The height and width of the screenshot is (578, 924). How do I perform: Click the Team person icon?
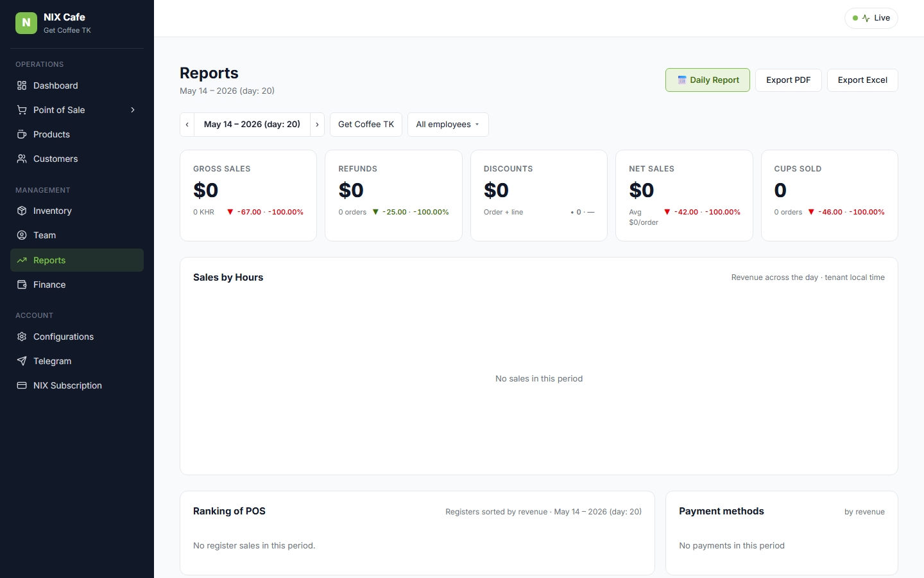click(22, 235)
